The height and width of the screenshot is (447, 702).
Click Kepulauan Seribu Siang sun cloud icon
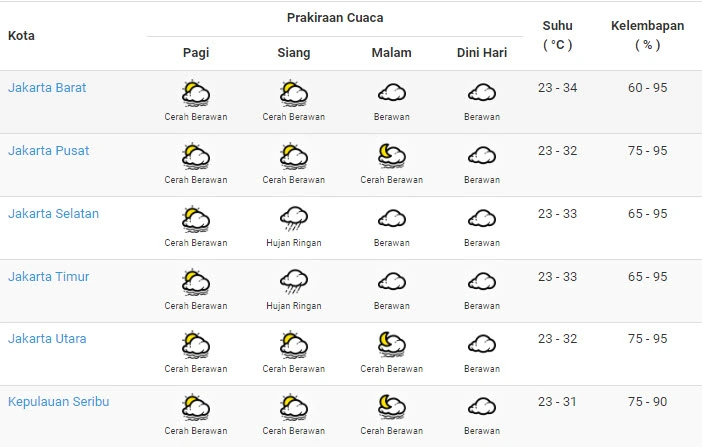[294, 407]
